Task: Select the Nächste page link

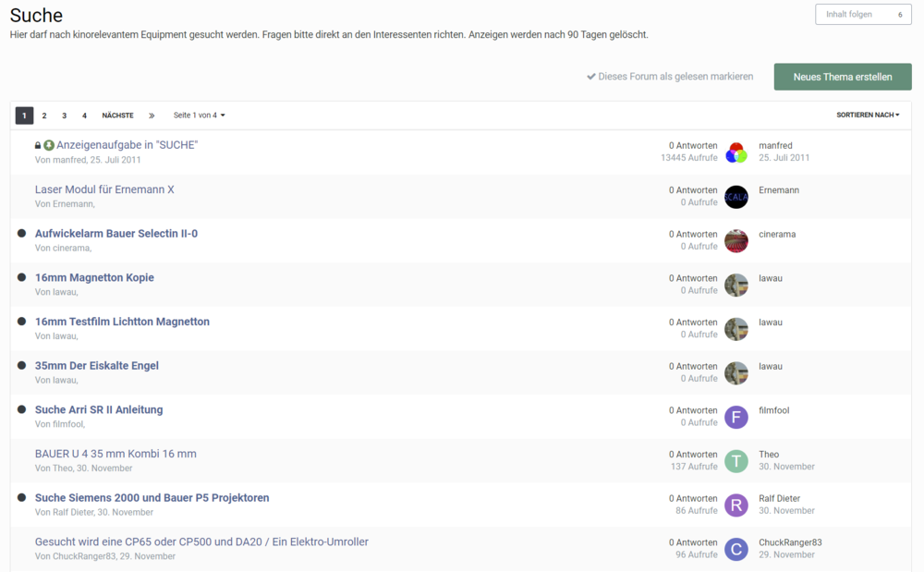Action: pos(117,116)
